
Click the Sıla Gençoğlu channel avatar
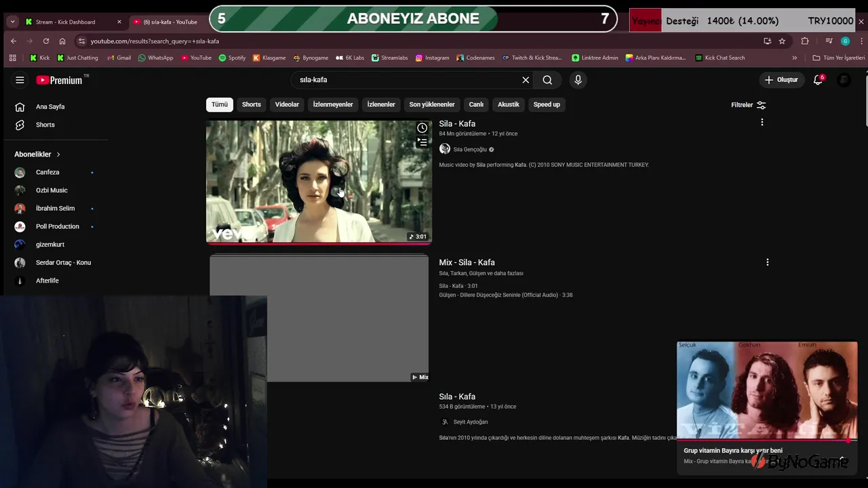pyautogui.click(x=445, y=149)
